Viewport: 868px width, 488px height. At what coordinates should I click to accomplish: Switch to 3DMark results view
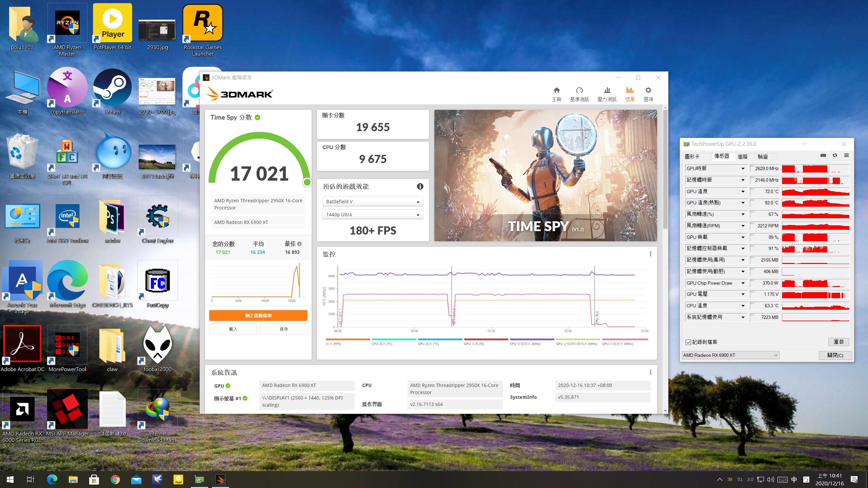[x=630, y=94]
